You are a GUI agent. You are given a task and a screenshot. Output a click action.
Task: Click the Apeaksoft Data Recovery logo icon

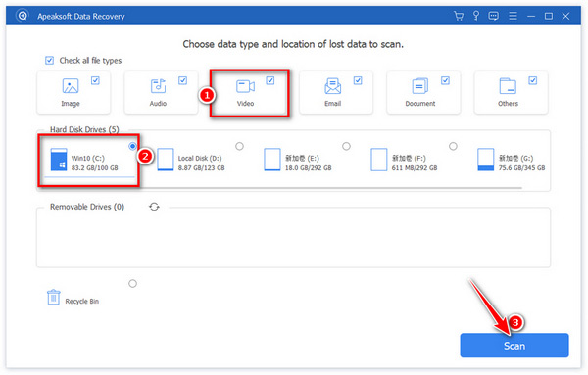pyautogui.click(x=23, y=16)
